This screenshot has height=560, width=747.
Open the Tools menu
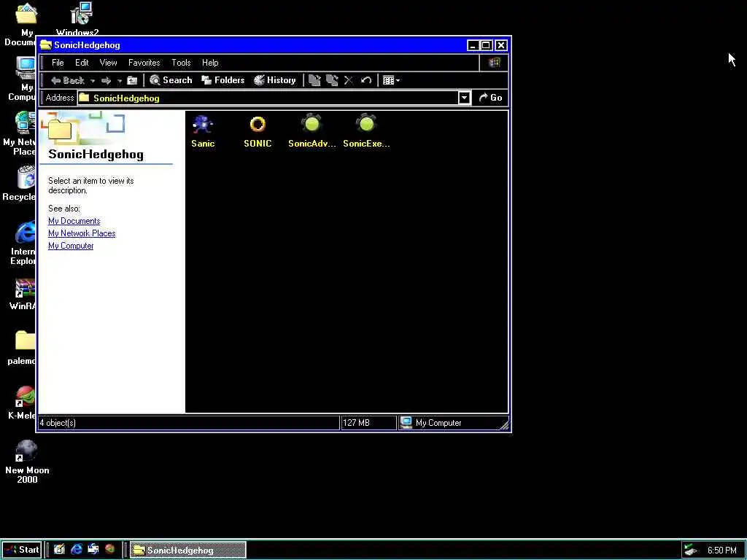[x=181, y=63]
